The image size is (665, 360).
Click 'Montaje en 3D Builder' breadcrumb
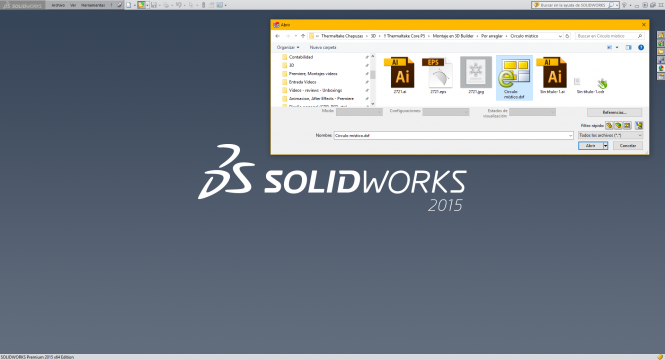[x=453, y=36]
